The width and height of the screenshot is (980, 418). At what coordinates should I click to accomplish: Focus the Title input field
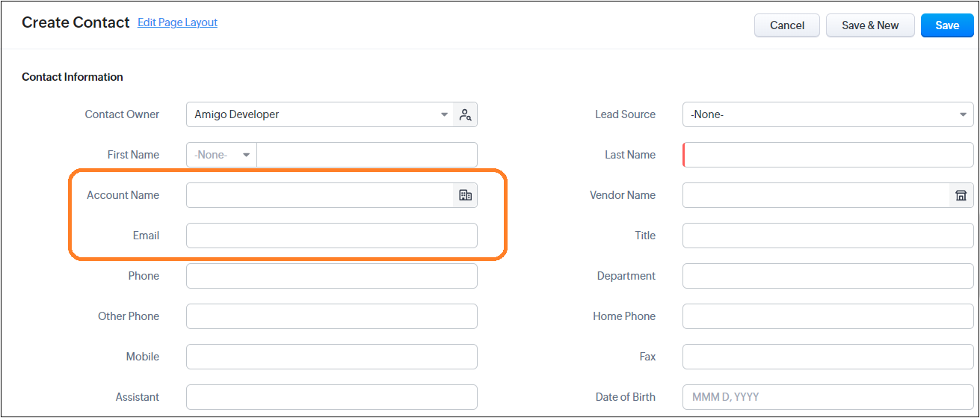828,236
